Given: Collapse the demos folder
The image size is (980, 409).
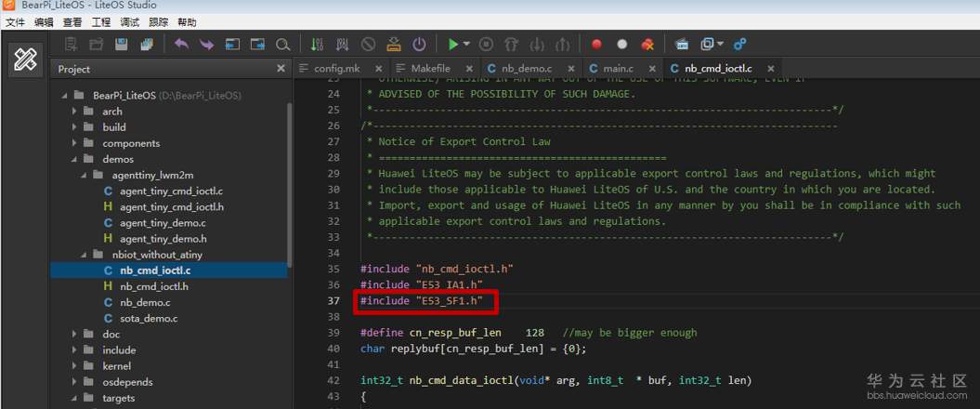Looking at the screenshot, I should [x=74, y=159].
